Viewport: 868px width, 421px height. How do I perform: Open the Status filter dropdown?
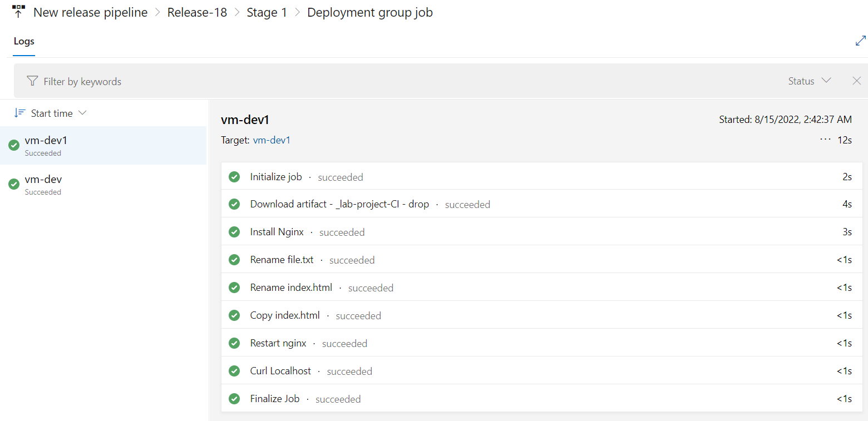coord(810,81)
